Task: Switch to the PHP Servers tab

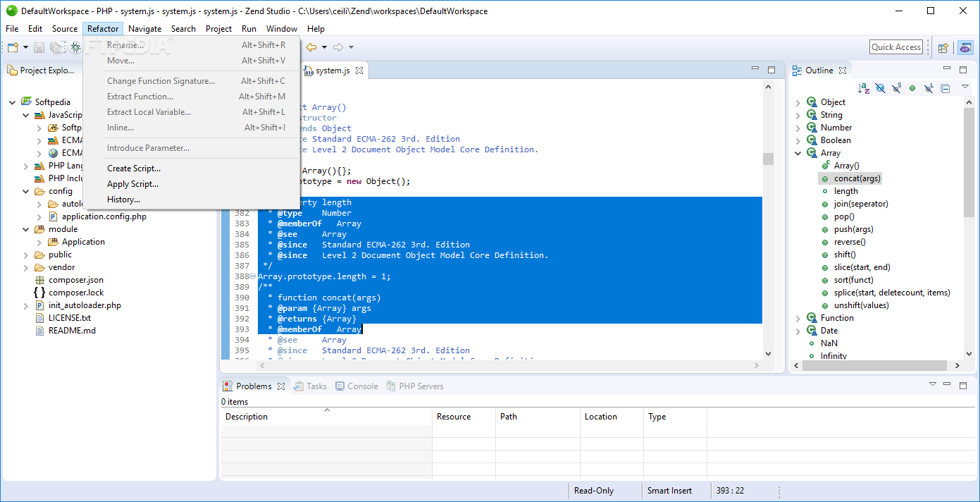Action: point(415,386)
